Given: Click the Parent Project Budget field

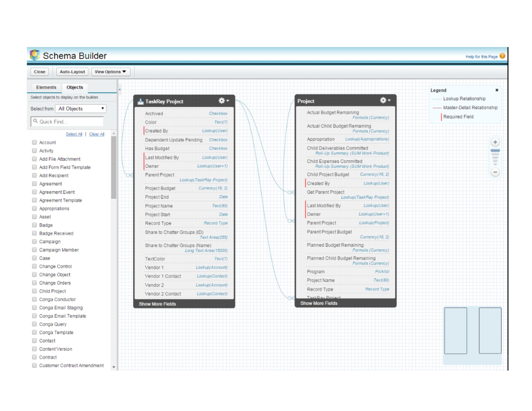Looking at the screenshot, I should (x=348, y=234).
